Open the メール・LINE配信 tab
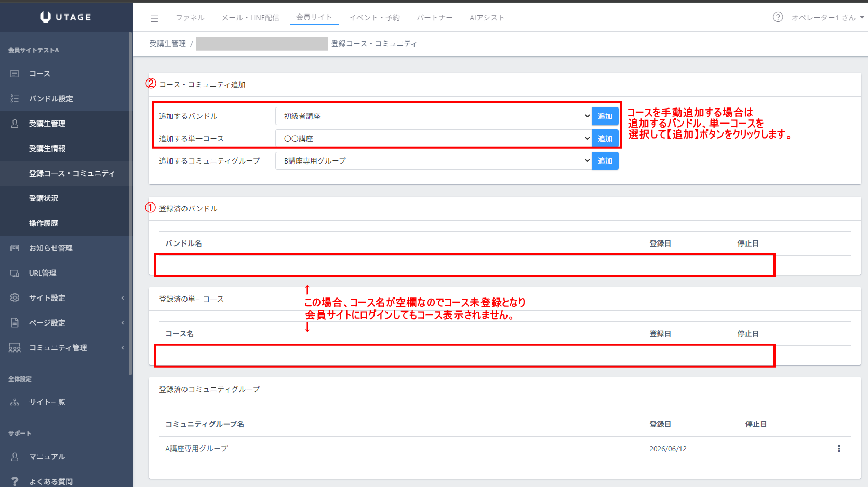The height and width of the screenshot is (487, 868). click(250, 18)
